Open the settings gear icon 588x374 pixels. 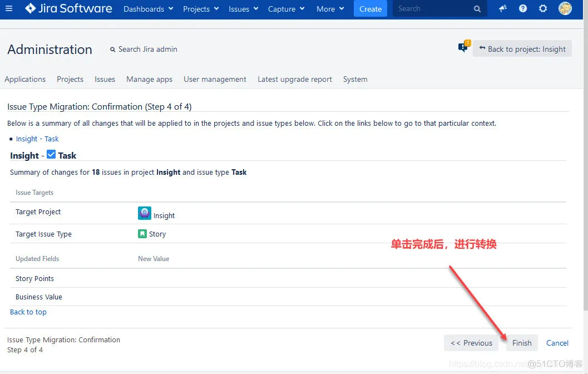coord(542,8)
